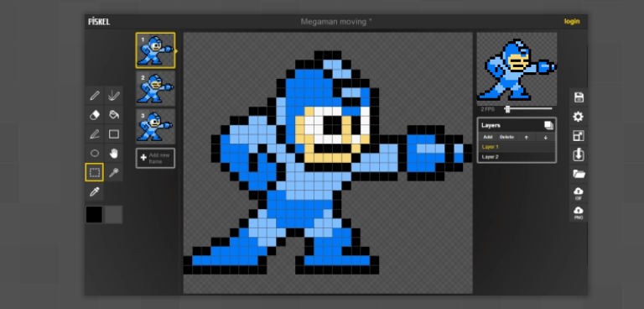Select the Vertical Mirror pen tool

coord(114,96)
